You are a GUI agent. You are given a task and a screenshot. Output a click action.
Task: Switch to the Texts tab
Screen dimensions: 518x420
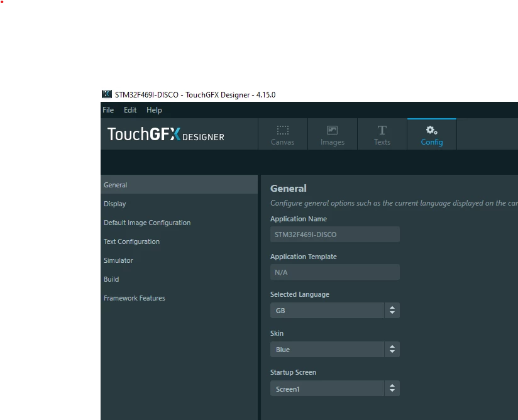pyautogui.click(x=382, y=134)
